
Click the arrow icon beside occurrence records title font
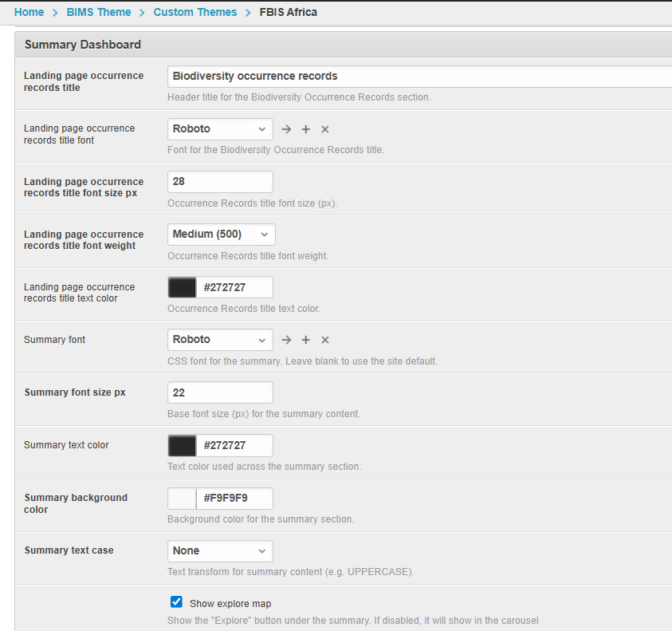(x=286, y=129)
